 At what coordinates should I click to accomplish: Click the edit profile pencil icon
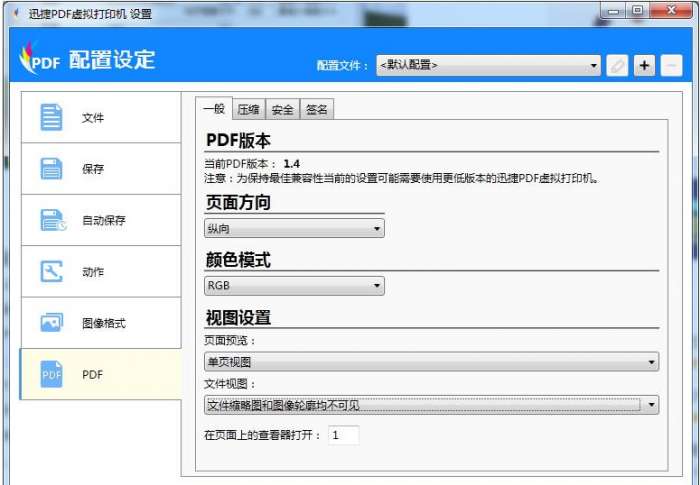tap(617, 66)
